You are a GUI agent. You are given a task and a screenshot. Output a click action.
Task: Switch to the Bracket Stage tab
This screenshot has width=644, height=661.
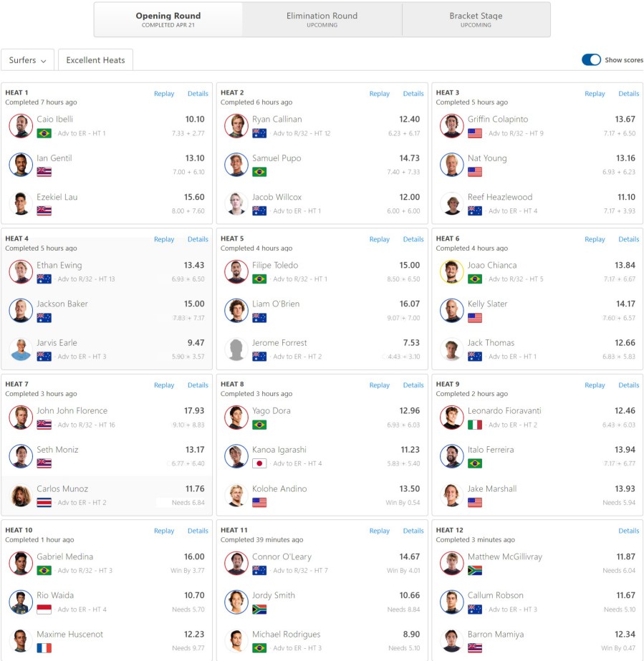click(476, 19)
